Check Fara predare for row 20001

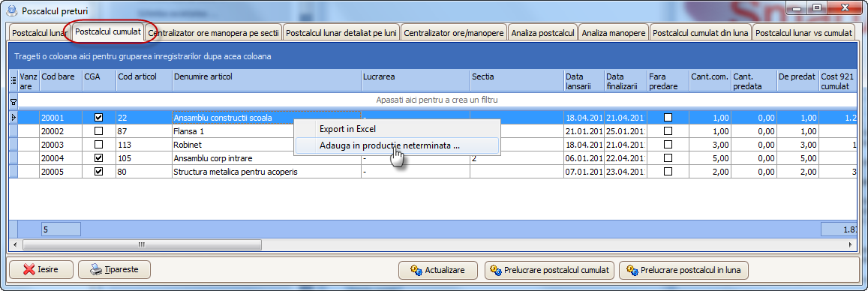[668, 117]
